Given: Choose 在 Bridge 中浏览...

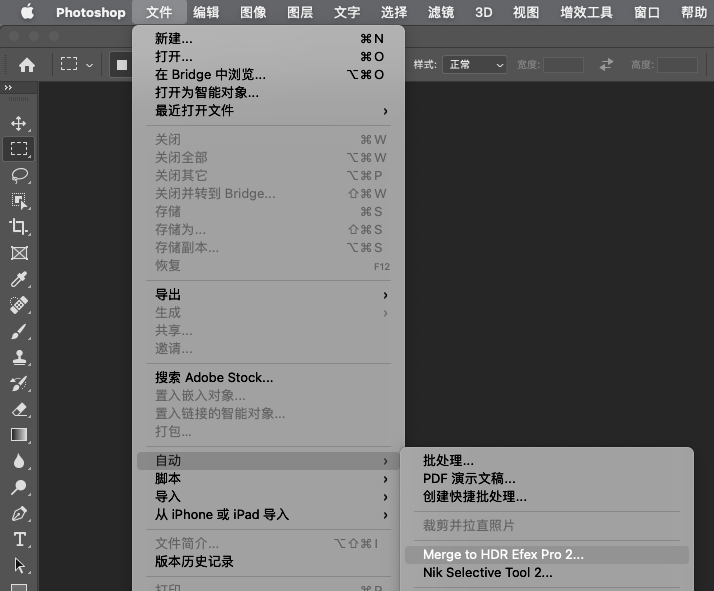Looking at the screenshot, I should pyautogui.click(x=268, y=75).
